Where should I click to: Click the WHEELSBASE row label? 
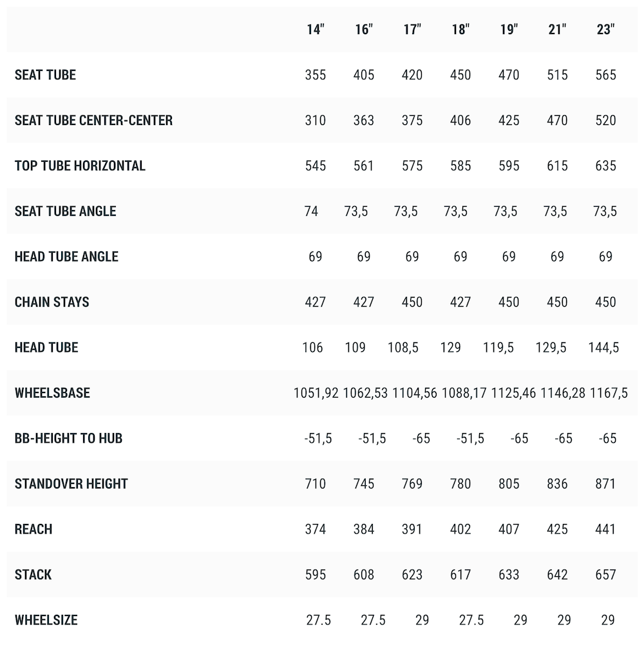click(x=52, y=392)
